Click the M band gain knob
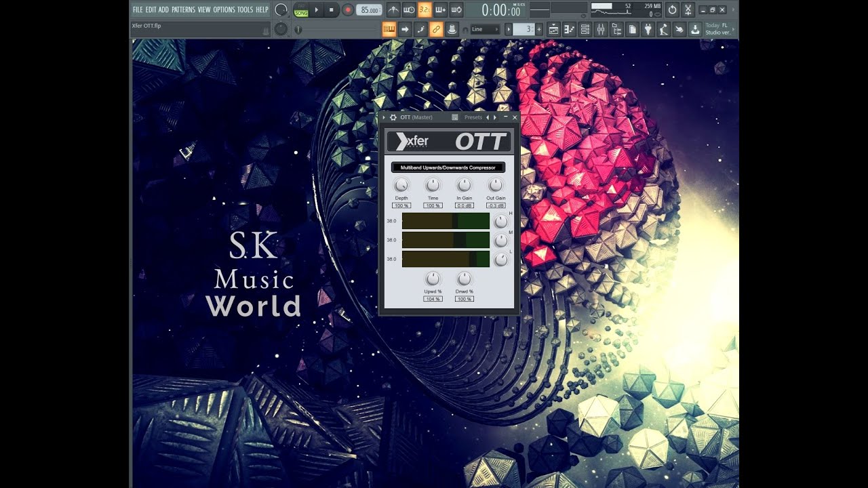 tap(500, 241)
